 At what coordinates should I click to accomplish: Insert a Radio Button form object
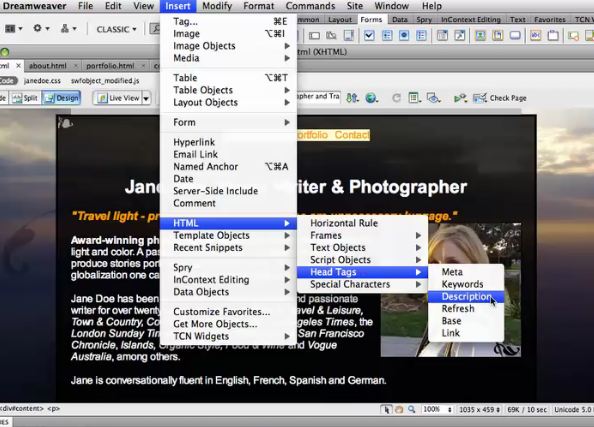point(404,36)
